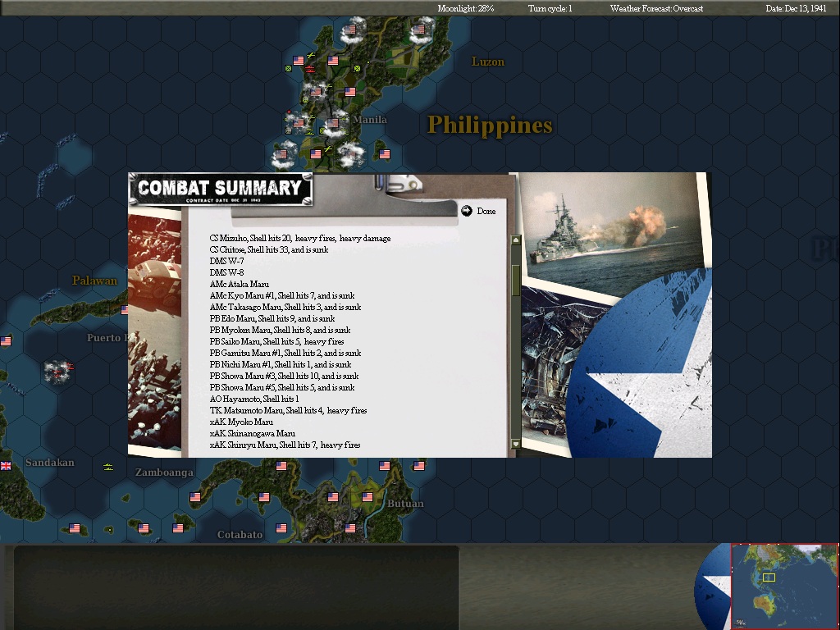The width and height of the screenshot is (840, 630).
Task: Click the xAK Shinryu Maru line
Action: (x=285, y=445)
